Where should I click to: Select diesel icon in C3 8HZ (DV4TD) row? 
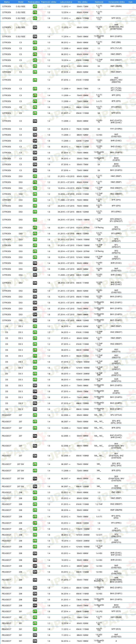[x=35, y=121]
